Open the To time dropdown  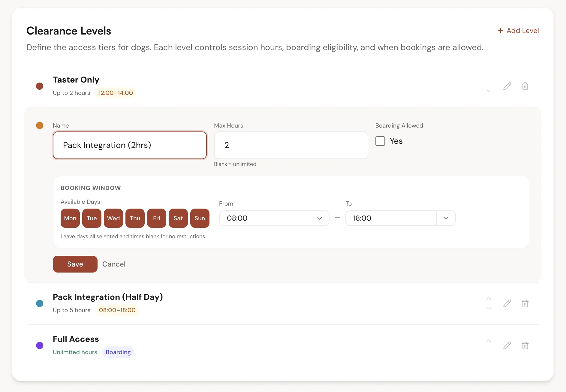(x=446, y=218)
